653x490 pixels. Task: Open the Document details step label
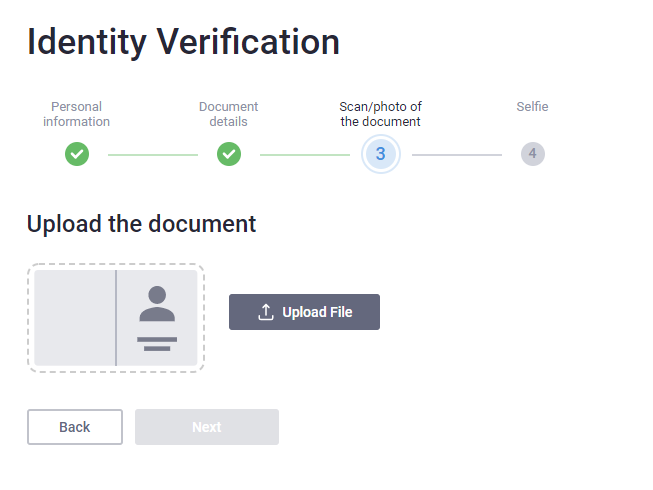(x=229, y=114)
